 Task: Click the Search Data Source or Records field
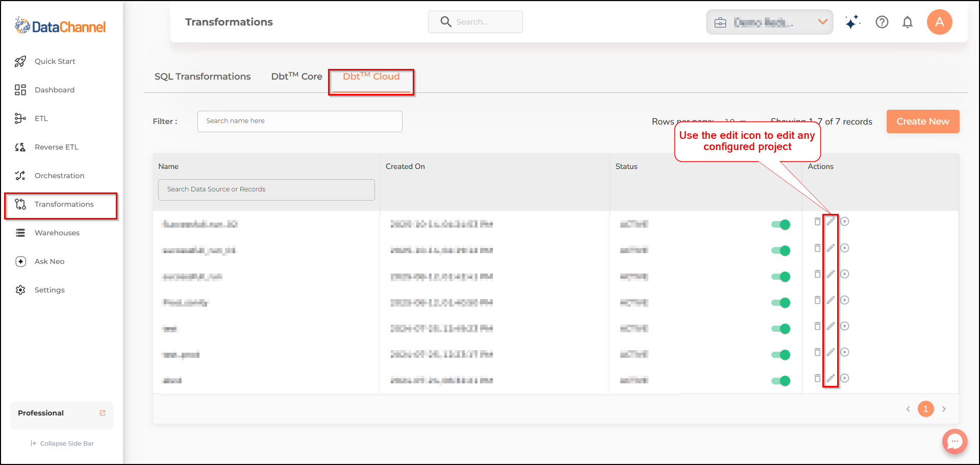pos(266,190)
